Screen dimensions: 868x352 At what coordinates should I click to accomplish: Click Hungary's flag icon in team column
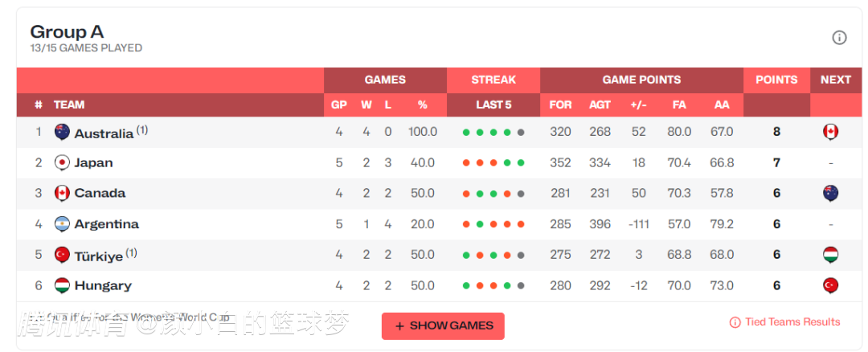62,285
